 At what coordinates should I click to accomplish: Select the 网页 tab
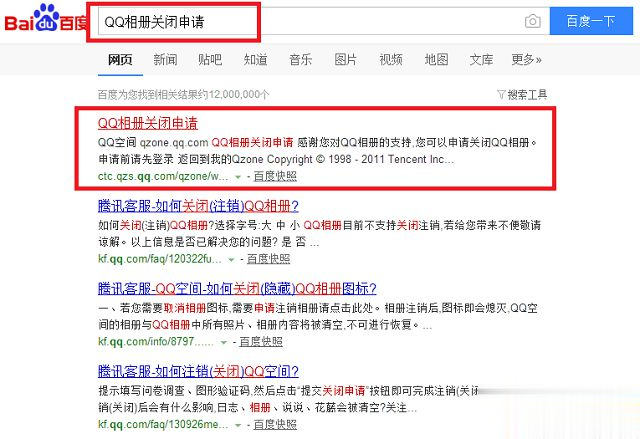coord(120,60)
